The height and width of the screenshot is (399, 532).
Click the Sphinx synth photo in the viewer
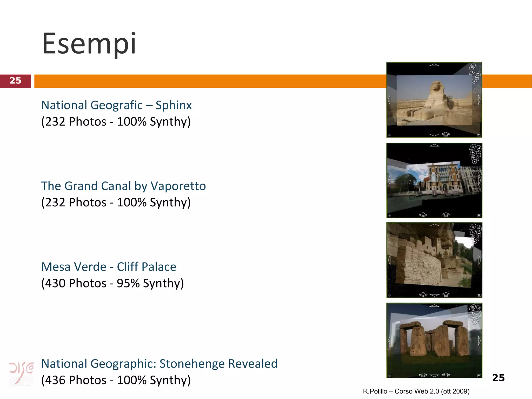[x=434, y=100]
